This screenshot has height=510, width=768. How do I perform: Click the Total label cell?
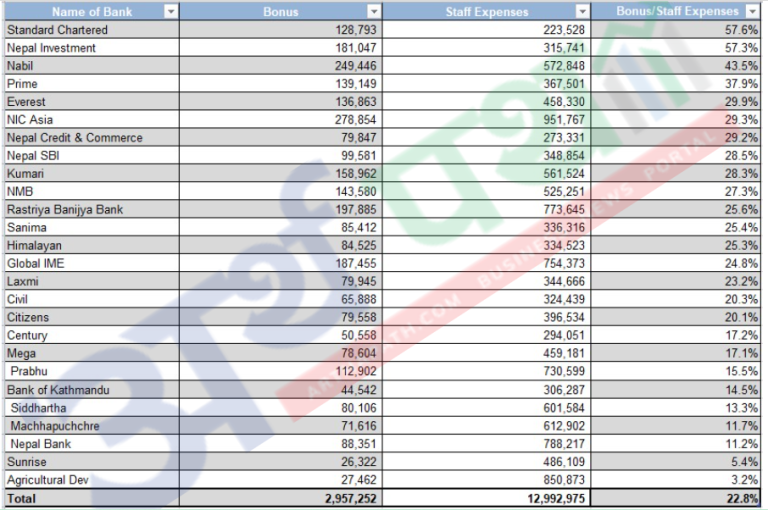coord(92,498)
